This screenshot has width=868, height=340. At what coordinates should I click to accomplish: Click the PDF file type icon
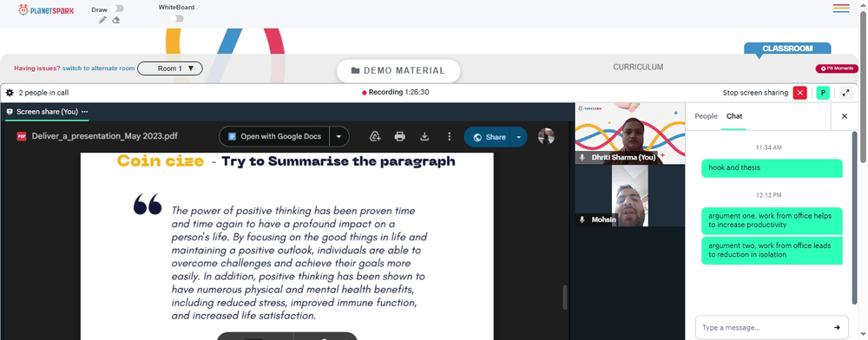click(22, 136)
